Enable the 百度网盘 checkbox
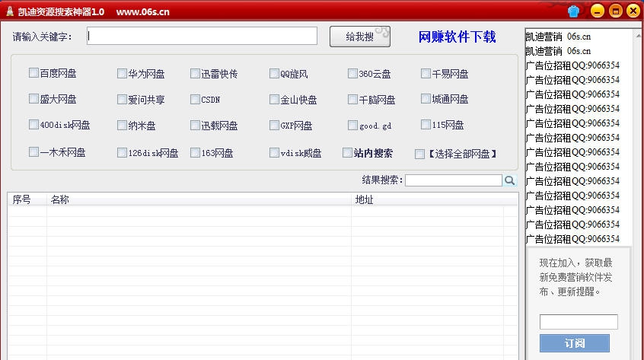Screen dimensions: 644x360 pos(33,73)
